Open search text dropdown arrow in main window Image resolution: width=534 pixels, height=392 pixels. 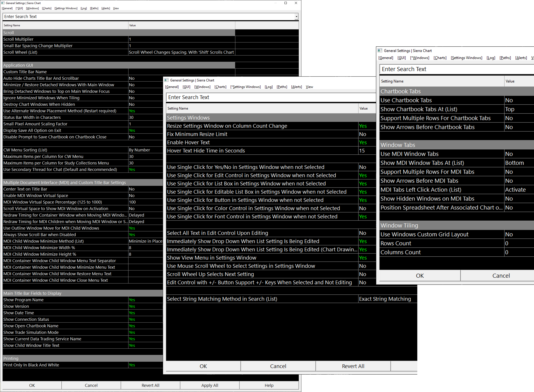(296, 17)
